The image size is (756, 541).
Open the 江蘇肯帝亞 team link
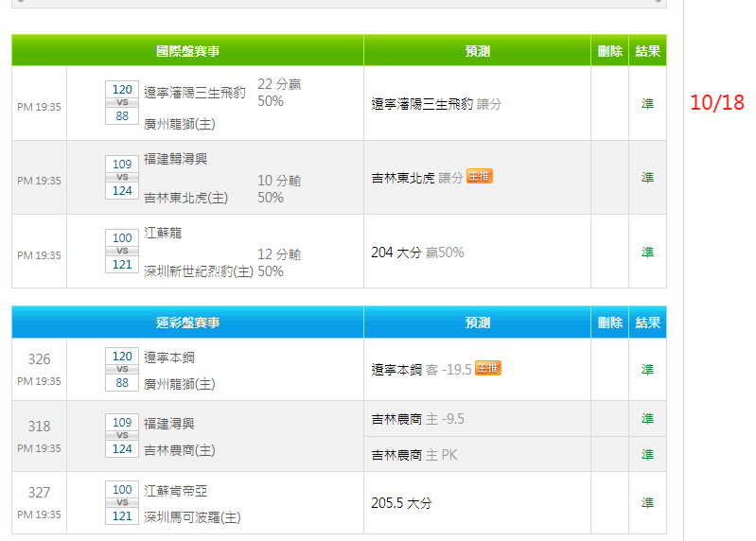pyautogui.click(x=175, y=491)
